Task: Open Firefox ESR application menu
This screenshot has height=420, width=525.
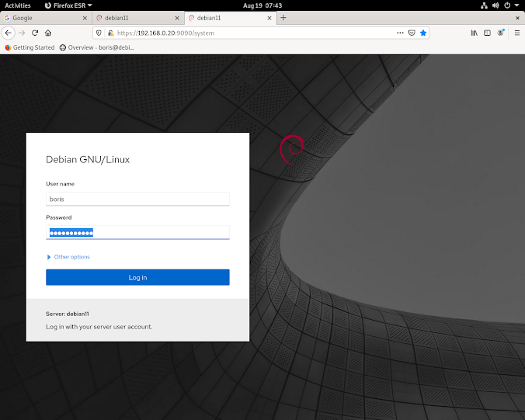Action: (68, 5)
